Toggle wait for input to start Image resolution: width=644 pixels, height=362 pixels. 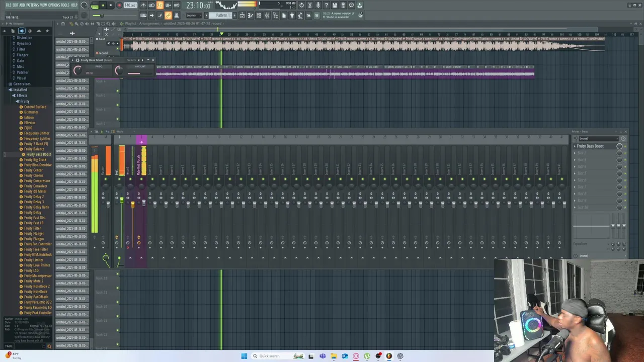pos(151,5)
